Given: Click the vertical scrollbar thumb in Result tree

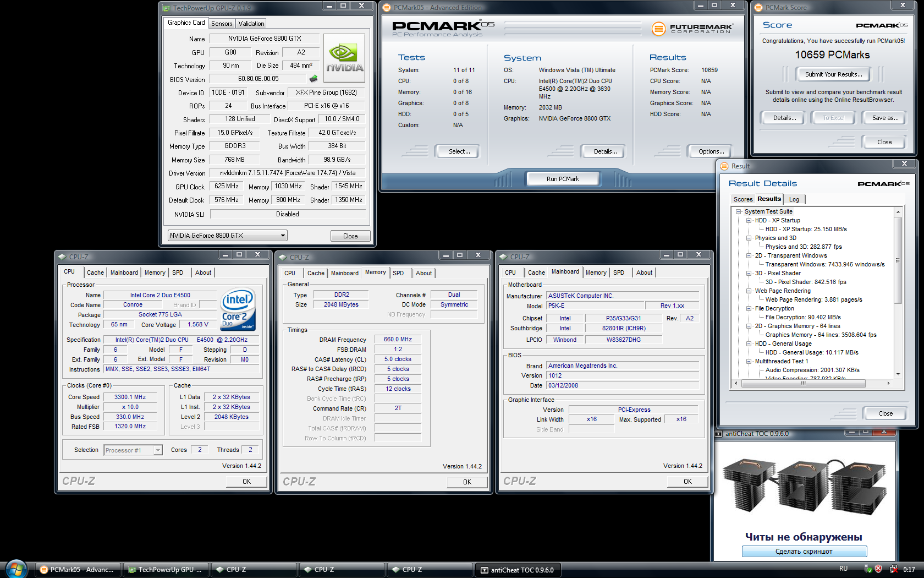Looking at the screenshot, I should coord(898,260).
